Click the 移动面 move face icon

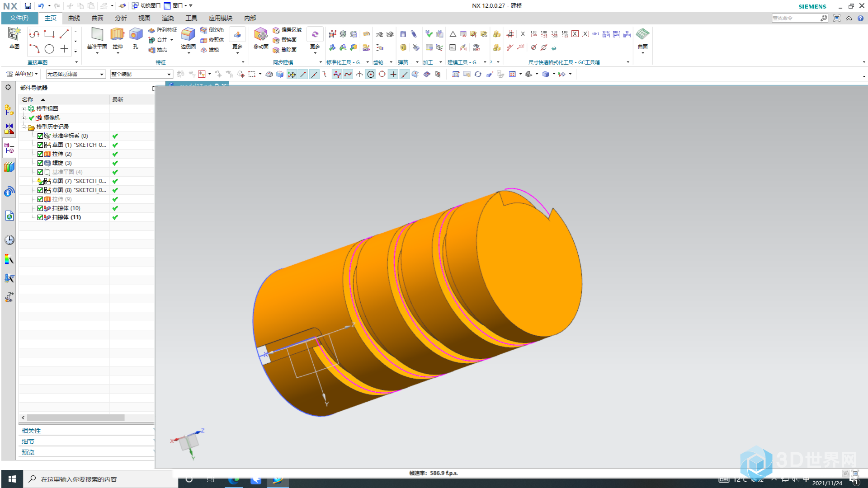tap(261, 34)
